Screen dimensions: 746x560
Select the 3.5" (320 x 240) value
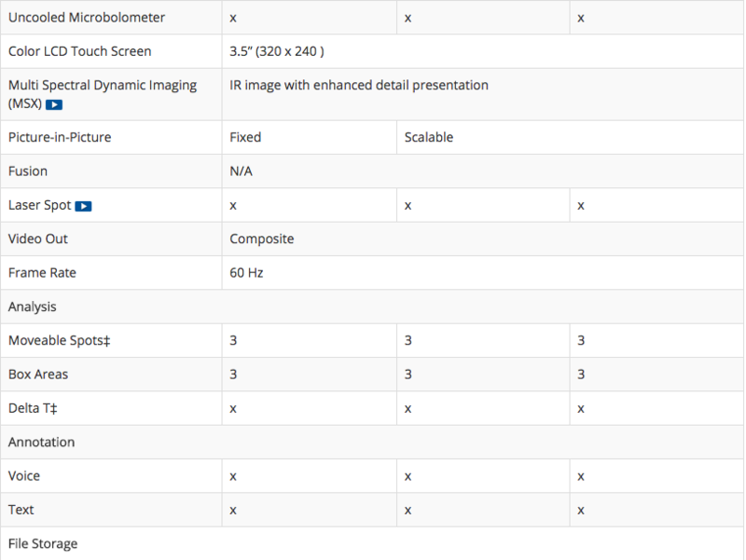(x=277, y=51)
